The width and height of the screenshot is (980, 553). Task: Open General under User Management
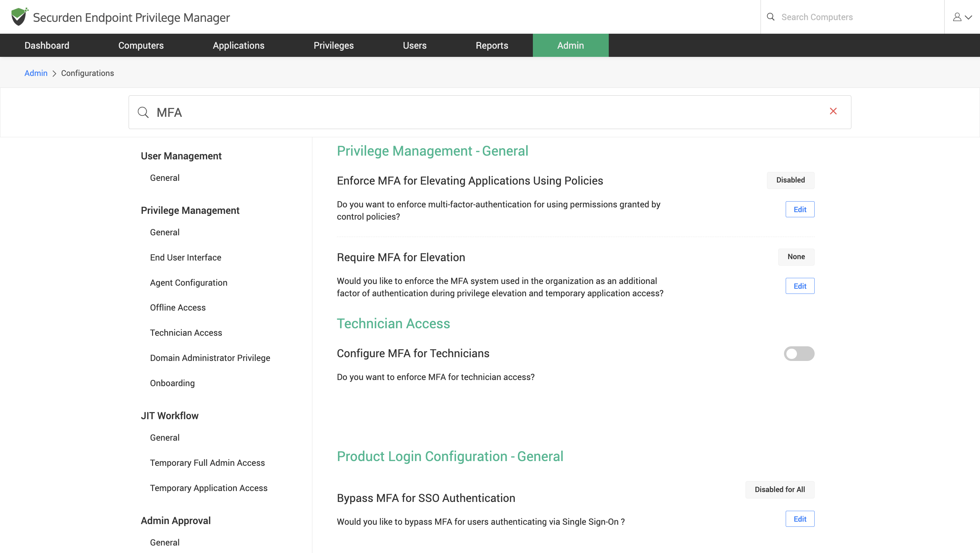coord(165,178)
